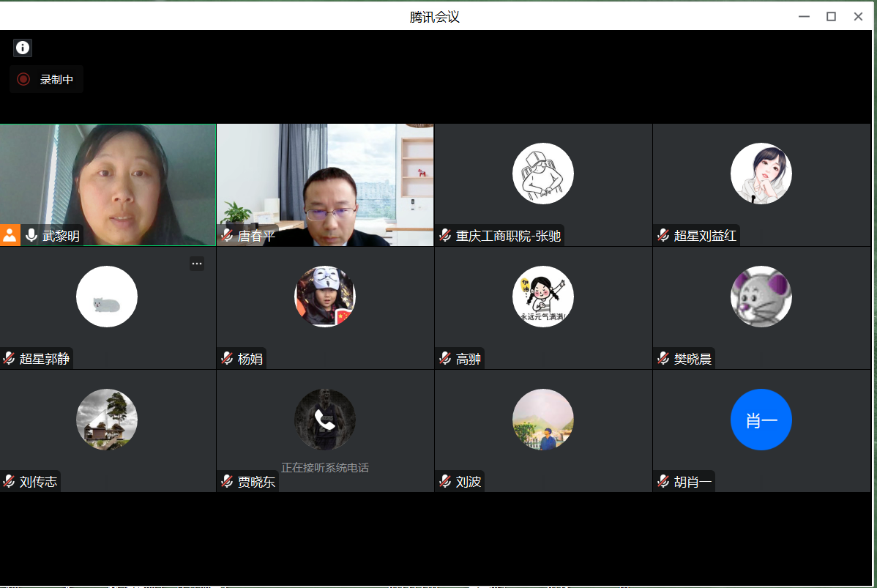Click the muted mic icon for 高翀

pos(445,359)
